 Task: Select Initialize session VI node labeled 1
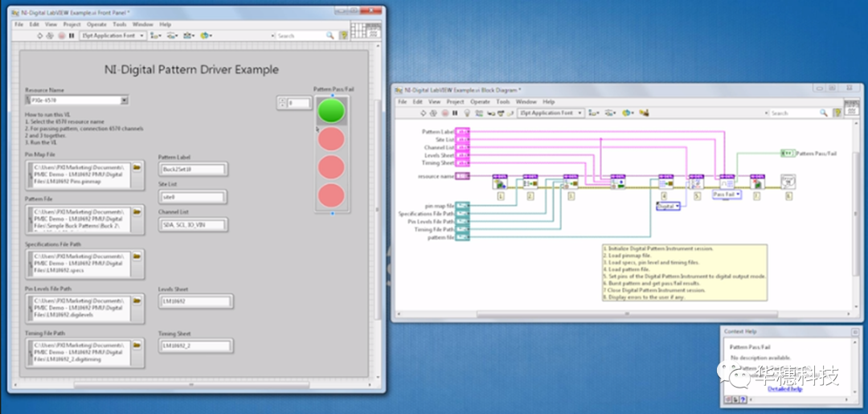tap(501, 182)
